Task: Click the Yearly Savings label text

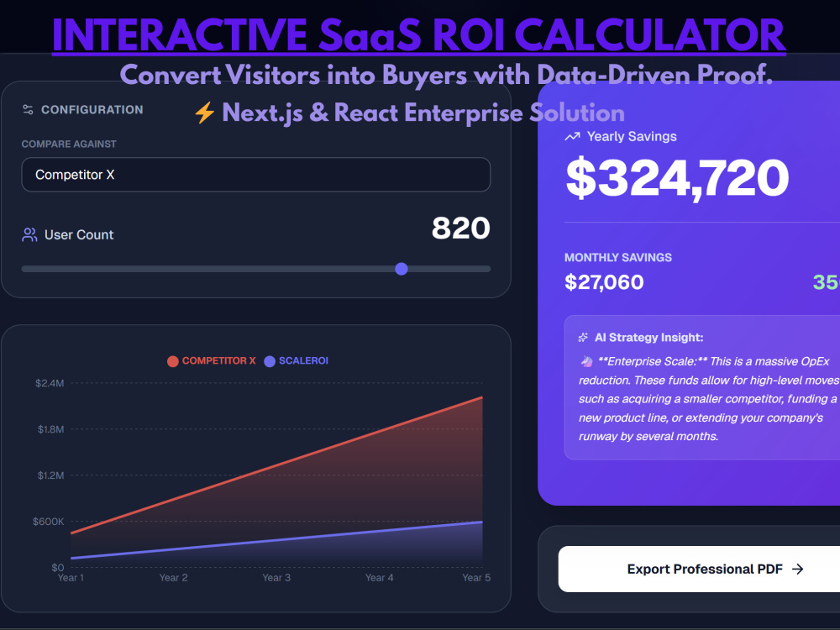Action: pyautogui.click(x=632, y=137)
